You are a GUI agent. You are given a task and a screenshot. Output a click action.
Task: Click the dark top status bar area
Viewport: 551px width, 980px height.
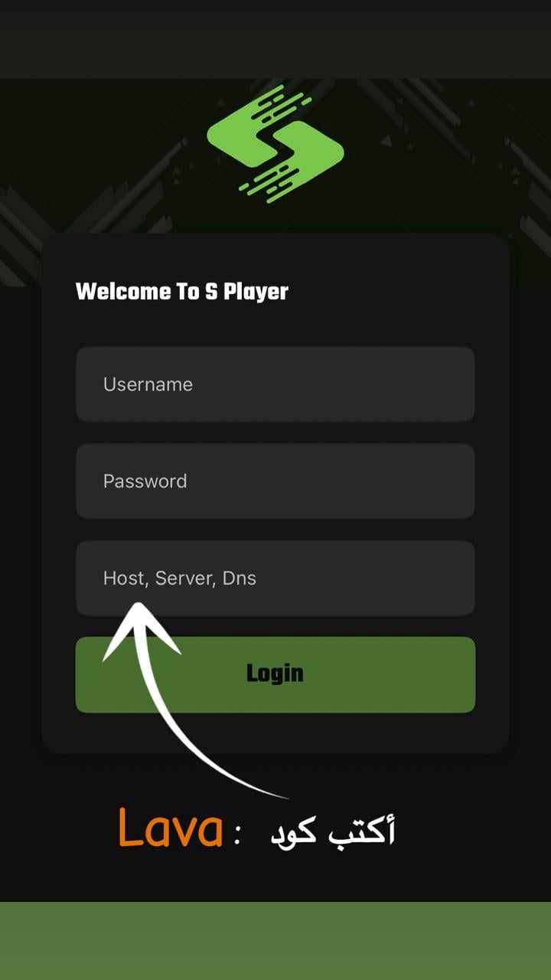275,39
